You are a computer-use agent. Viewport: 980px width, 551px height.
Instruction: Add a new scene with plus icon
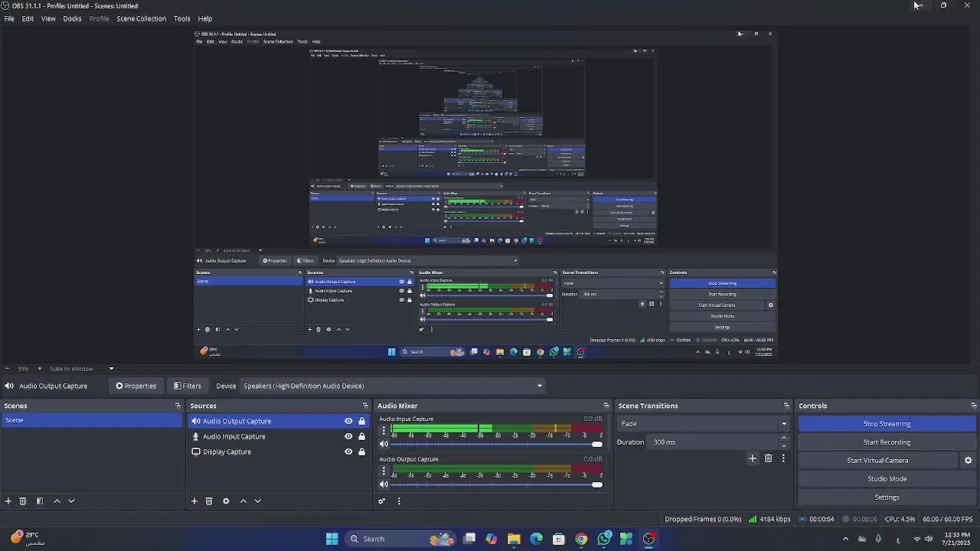(8, 501)
